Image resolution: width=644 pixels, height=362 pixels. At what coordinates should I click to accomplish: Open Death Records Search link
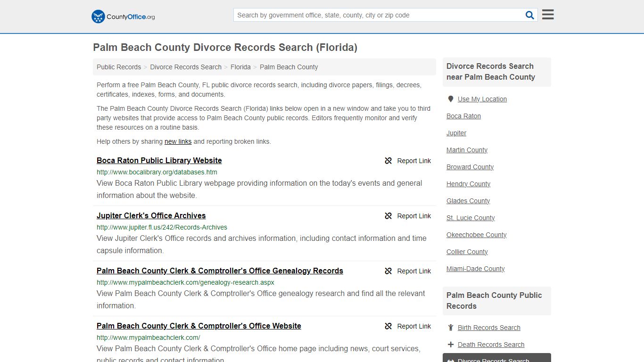[491, 345]
